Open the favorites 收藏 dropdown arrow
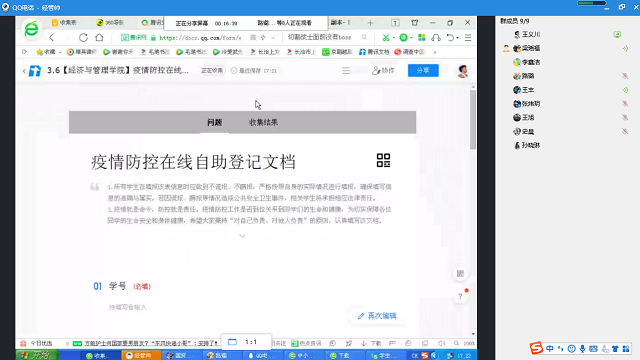The width and height of the screenshot is (640, 360). point(60,52)
